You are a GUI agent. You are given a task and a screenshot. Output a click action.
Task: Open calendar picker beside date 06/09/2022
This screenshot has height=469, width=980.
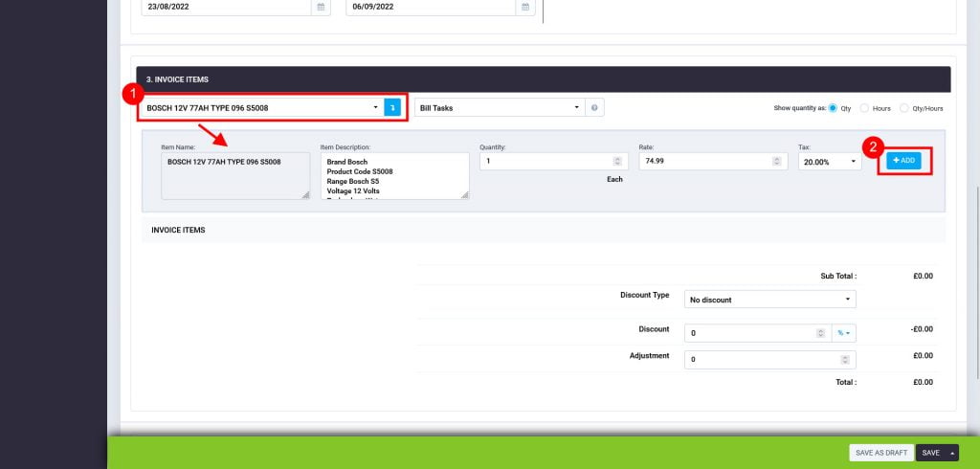[525, 7]
